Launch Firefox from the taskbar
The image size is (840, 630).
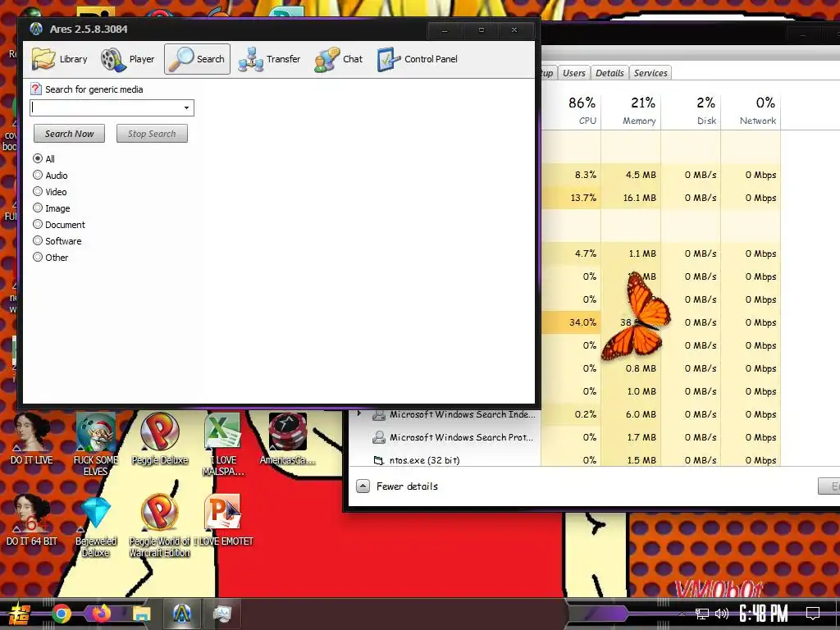(101, 614)
